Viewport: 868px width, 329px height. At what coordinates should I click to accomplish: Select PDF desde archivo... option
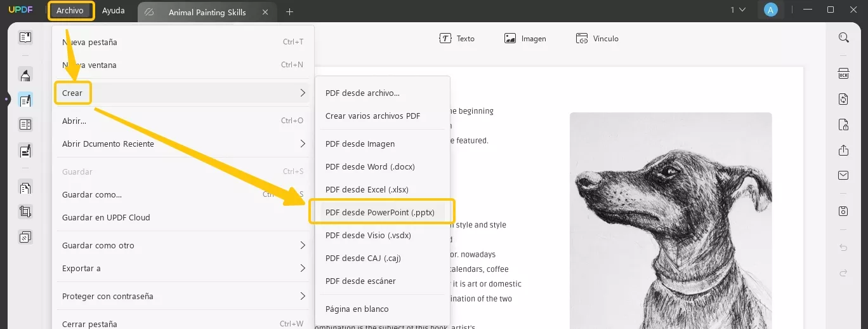pyautogui.click(x=383, y=93)
